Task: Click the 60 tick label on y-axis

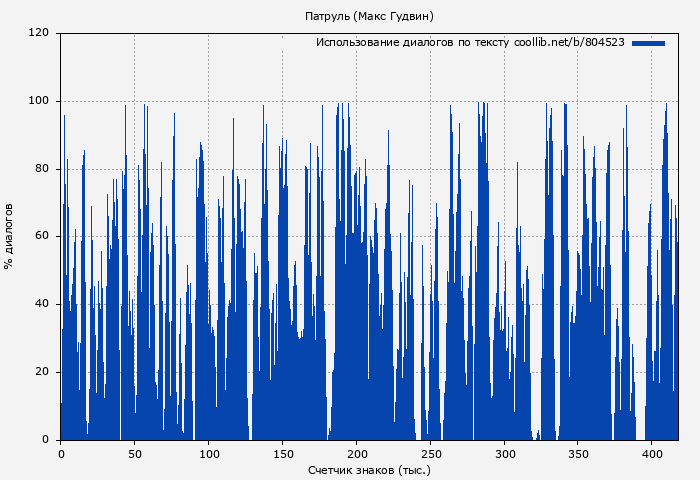Action: (x=42, y=237)
